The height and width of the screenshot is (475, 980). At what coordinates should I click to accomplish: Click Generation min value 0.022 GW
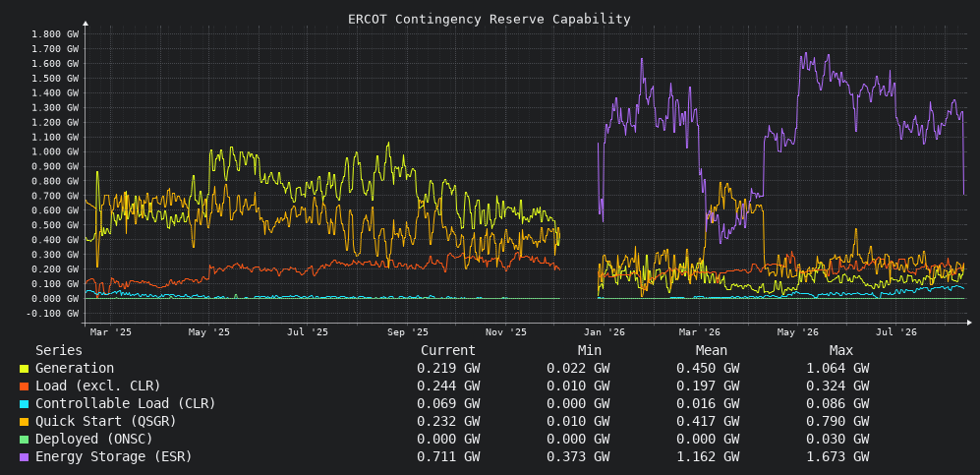tap(578, 369)
